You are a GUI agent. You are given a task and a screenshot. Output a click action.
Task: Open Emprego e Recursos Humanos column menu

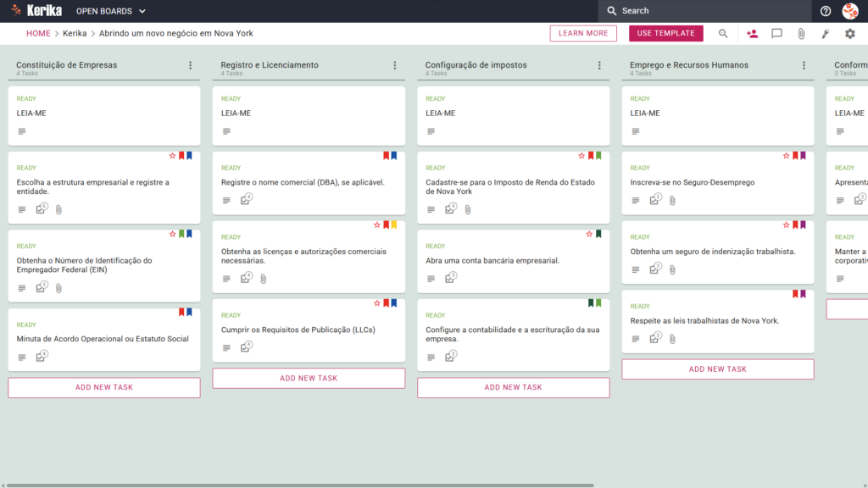pos(804,65)
